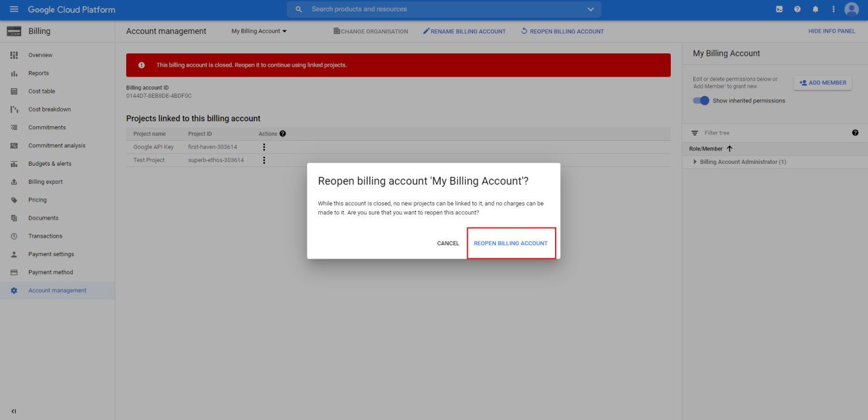Click the Add Member button
868x420 pixels.
point(823,83)
